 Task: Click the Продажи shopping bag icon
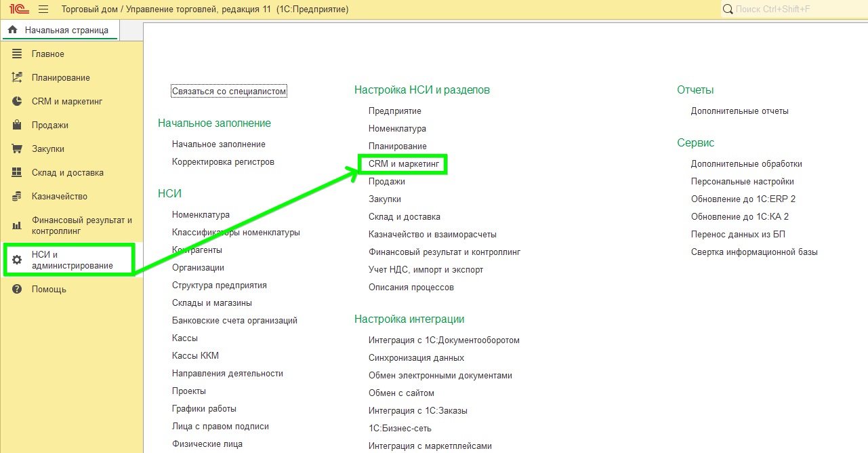pyautogui.click(x=17, y=125)
